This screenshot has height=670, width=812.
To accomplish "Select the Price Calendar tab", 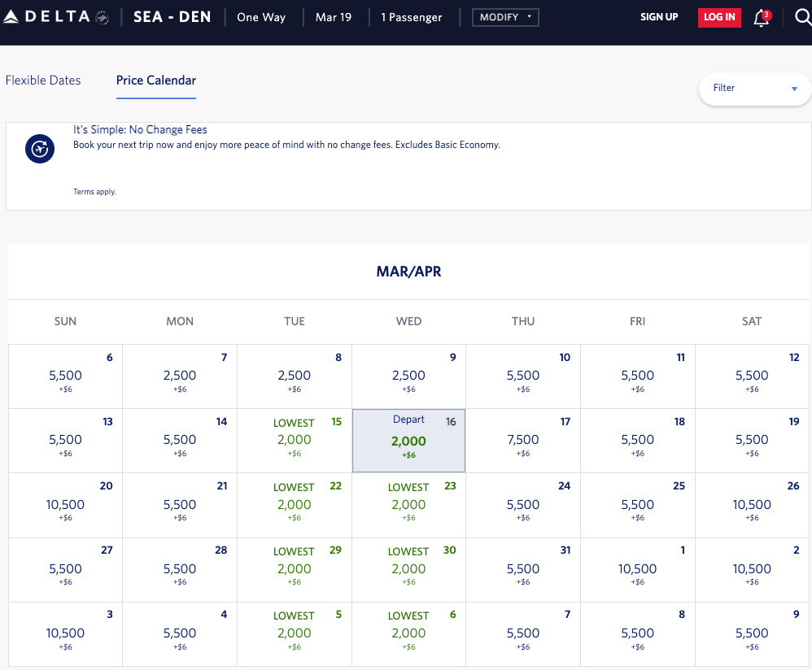I will click(x=156, y=80).
